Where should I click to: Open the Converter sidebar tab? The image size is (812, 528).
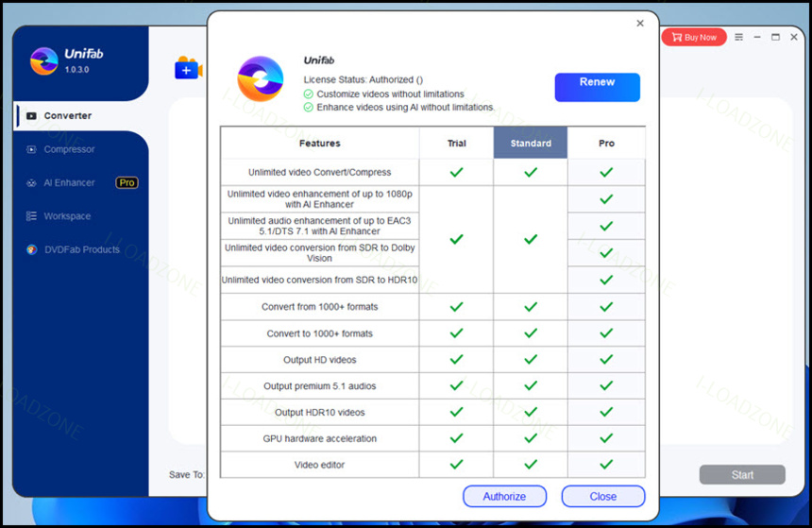(81, 115)
